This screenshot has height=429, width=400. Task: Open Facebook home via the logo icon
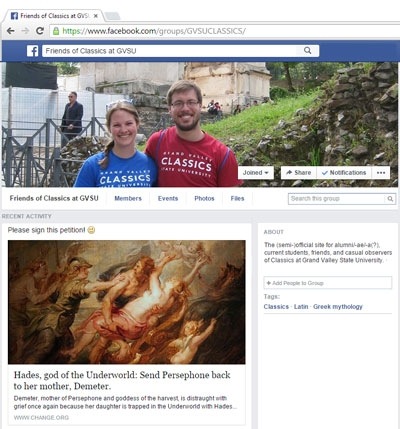click(x=33, y=51)
